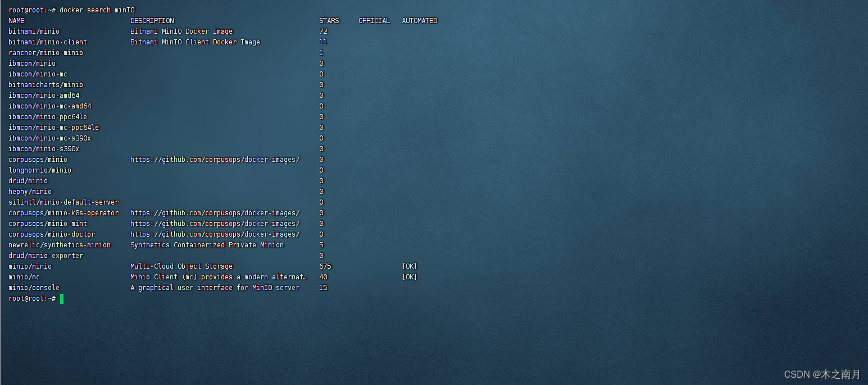Screen dimensions: 868x385
Task: Click star count 11 for bitnami/minio-client
Action: pyautogui.click(x=323, y=42)
